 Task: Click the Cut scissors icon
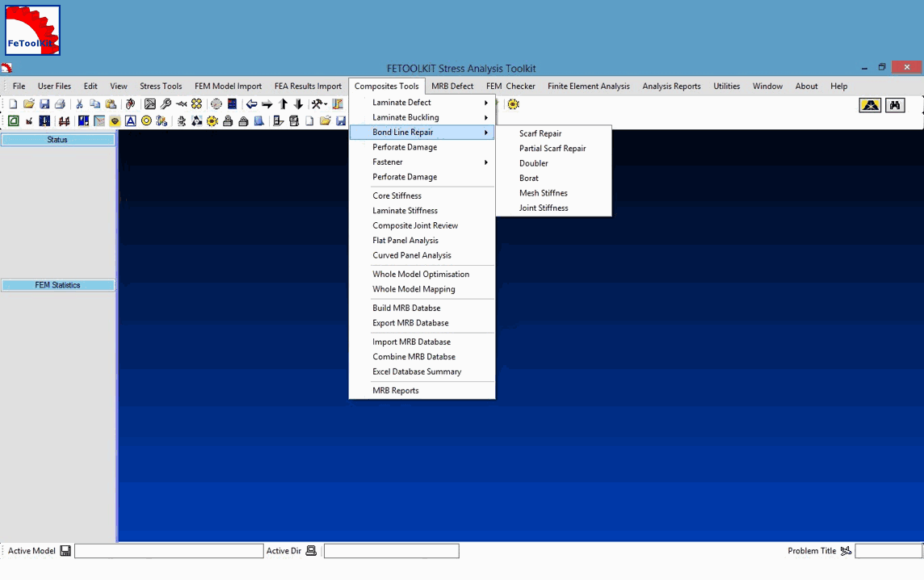tap(79, 104)
